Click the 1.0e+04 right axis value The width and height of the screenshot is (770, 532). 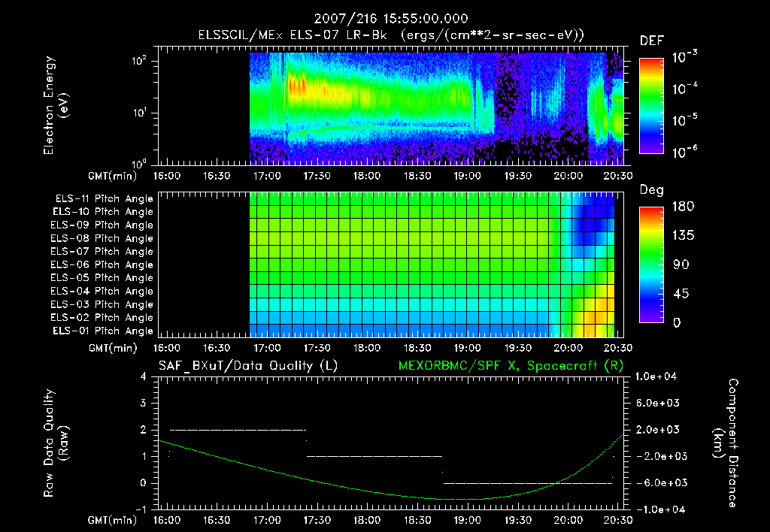pos(656,376)
